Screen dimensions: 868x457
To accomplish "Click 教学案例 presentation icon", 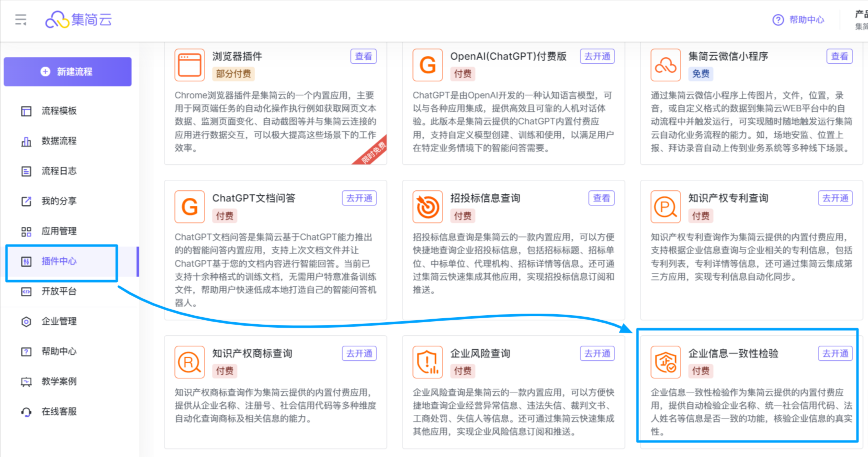I will click(x=26, y=382).
